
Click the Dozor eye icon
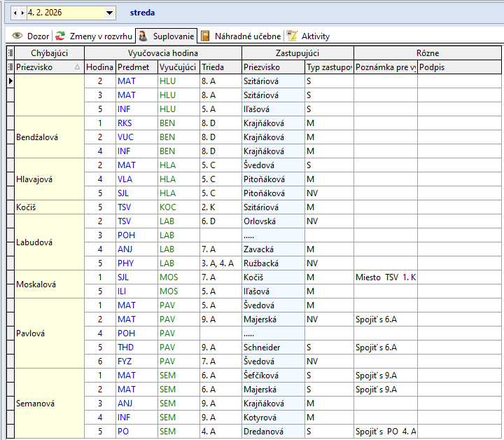coord(17,36)
